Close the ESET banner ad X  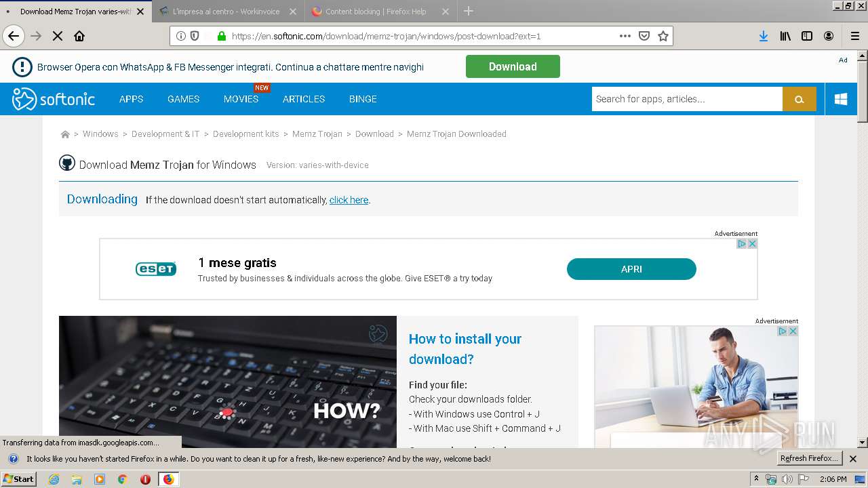pyautogui.click(x=752, y=244)
